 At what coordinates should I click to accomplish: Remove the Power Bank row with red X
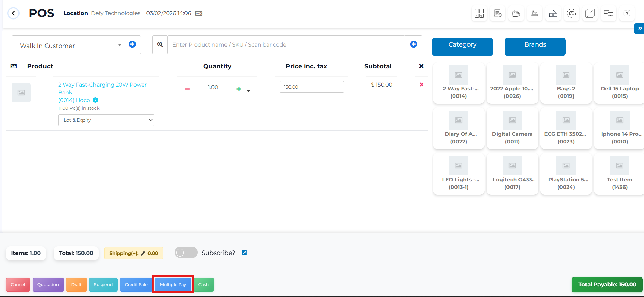pos(422,85)
